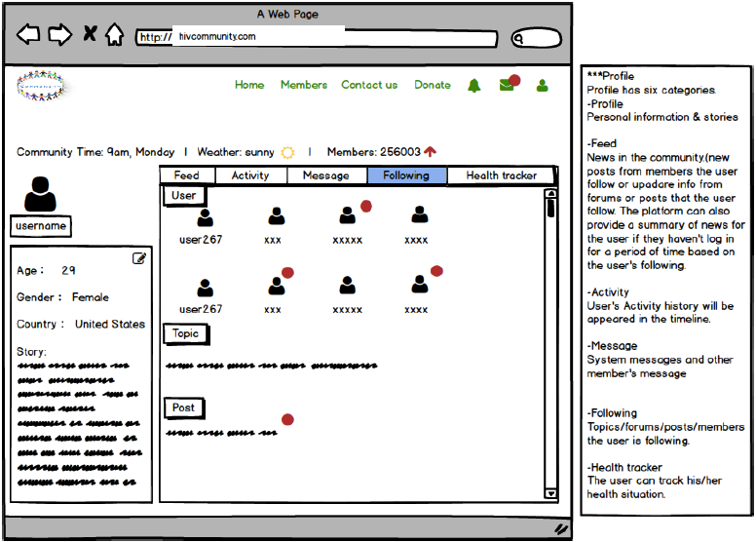Click the browser stop X icon
This screenshot has height=542, width=756.
(x=90, y=35)
